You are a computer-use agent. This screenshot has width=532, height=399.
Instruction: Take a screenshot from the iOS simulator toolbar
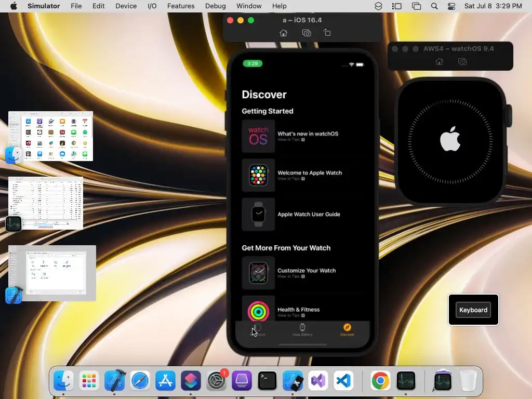coord(307,33)
